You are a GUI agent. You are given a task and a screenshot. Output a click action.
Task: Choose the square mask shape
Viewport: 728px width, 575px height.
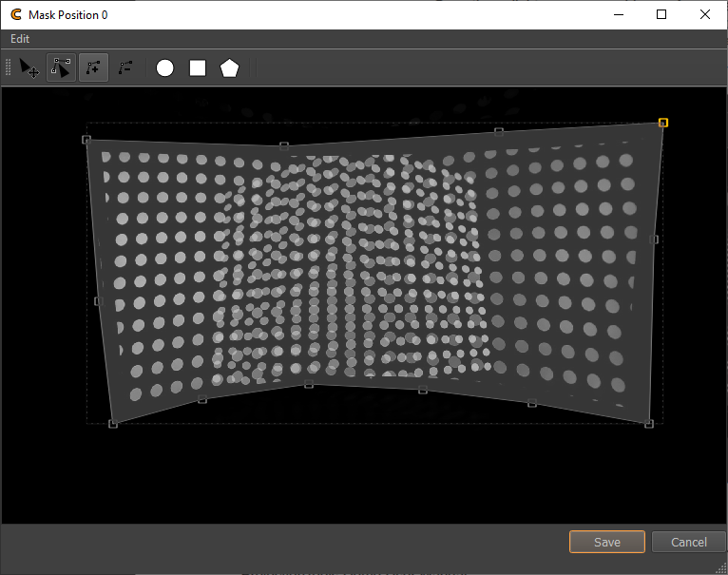click(198, 68)
